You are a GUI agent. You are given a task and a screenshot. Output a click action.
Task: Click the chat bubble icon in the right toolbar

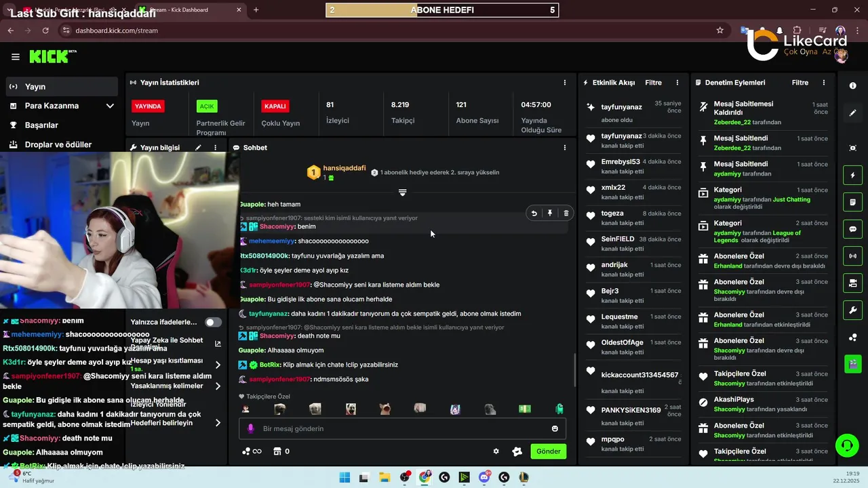(852, 229)
